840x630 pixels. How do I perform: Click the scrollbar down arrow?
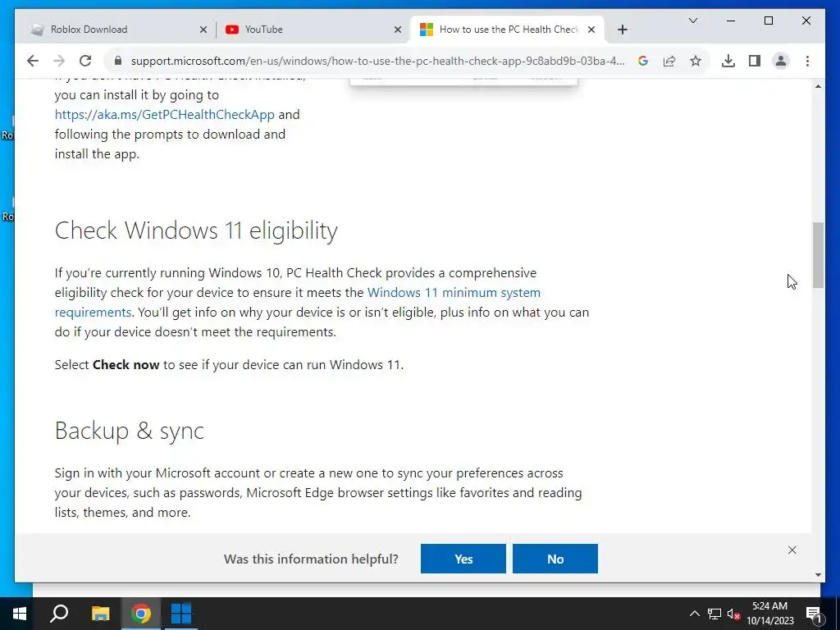point(818,575)
